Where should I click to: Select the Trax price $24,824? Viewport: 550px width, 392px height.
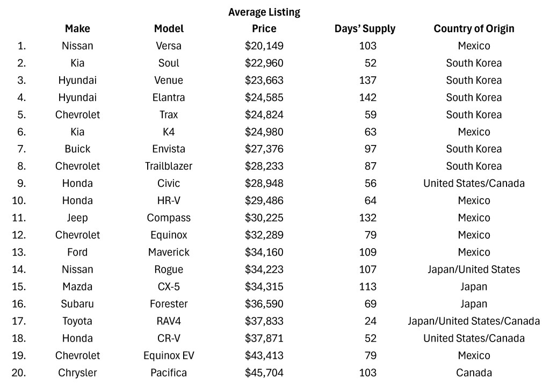pyautogui.click(x=264, y=115)
